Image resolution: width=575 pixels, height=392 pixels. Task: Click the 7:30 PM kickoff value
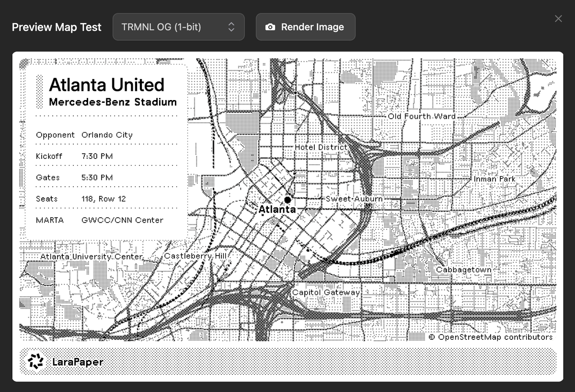pyautogui.click(x=97, y=157)
